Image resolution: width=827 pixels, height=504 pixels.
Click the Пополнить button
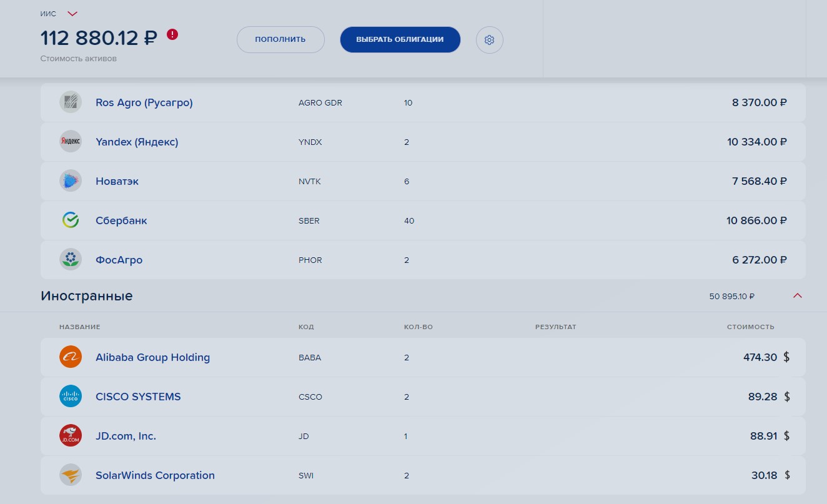pyautogui.click(x=280, y=39)
